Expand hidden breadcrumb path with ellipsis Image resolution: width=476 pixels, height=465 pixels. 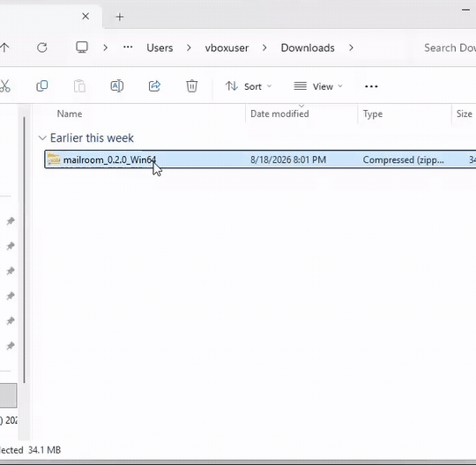128,47
